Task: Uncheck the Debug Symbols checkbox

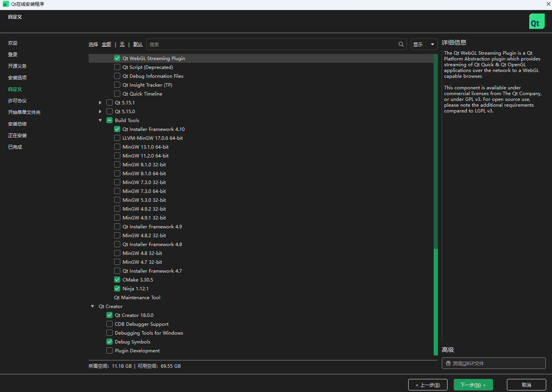Action: click(109, 342)
